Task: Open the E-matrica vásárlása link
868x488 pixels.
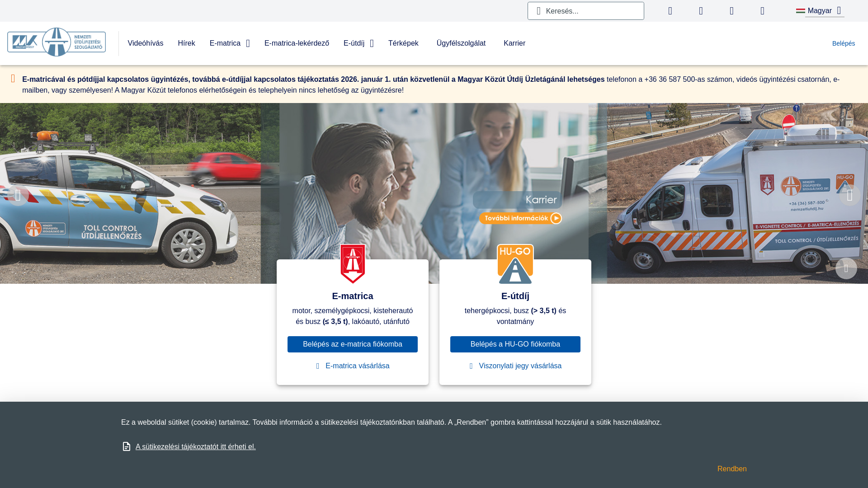Action: pyautogui.click(x=357, y=366)
